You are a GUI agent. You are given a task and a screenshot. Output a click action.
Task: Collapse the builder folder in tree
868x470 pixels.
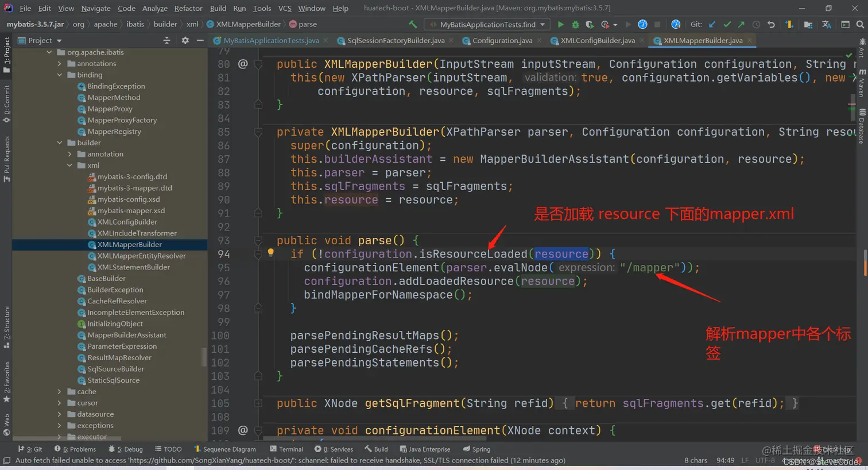tap(59, 142)
